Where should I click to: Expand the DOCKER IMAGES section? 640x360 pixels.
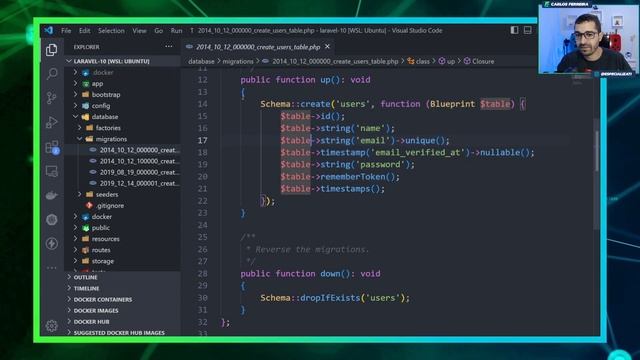122,310
